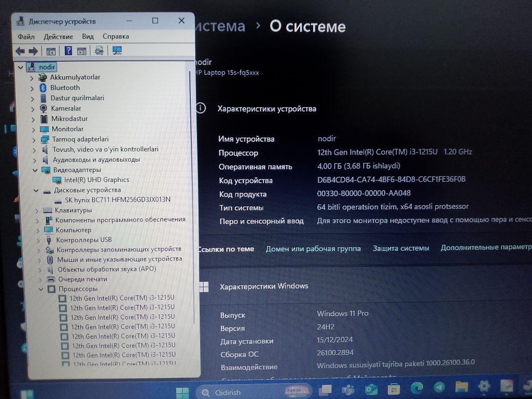Image resolution: width=532 pixels, height=399 pixels.
Task: Click the Device Manager vertical scrollbar
Action: point(192,197)
